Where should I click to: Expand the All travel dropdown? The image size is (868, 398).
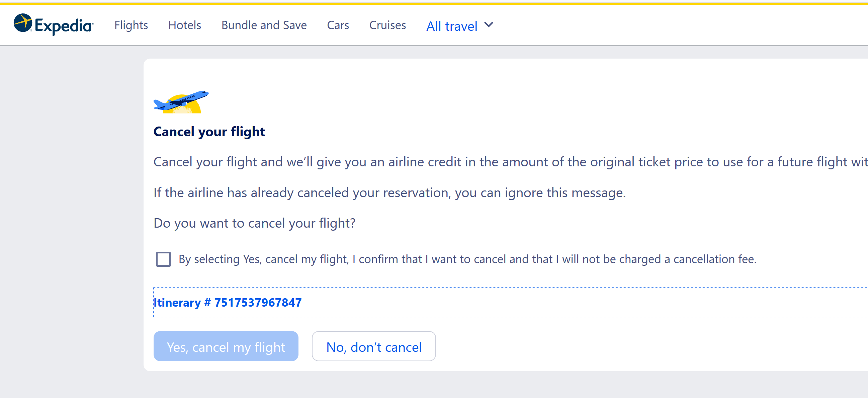click(x=451, y=26)
